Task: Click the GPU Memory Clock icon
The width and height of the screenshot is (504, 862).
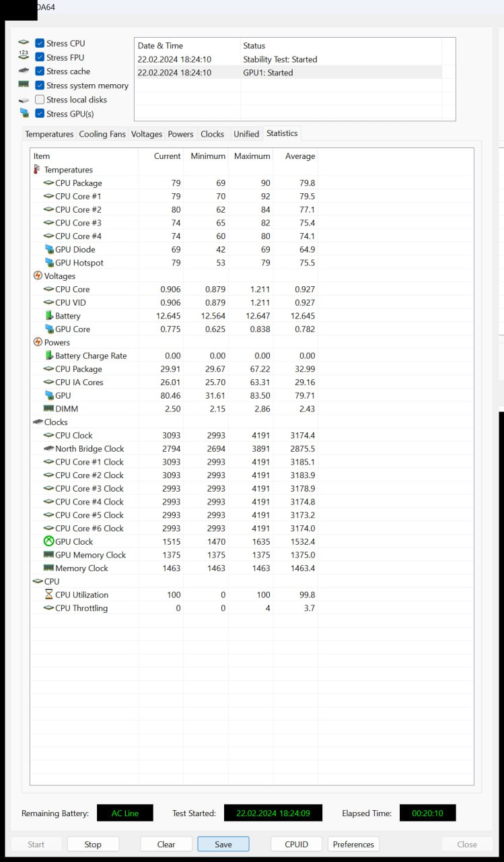Action: pos(48,555)
